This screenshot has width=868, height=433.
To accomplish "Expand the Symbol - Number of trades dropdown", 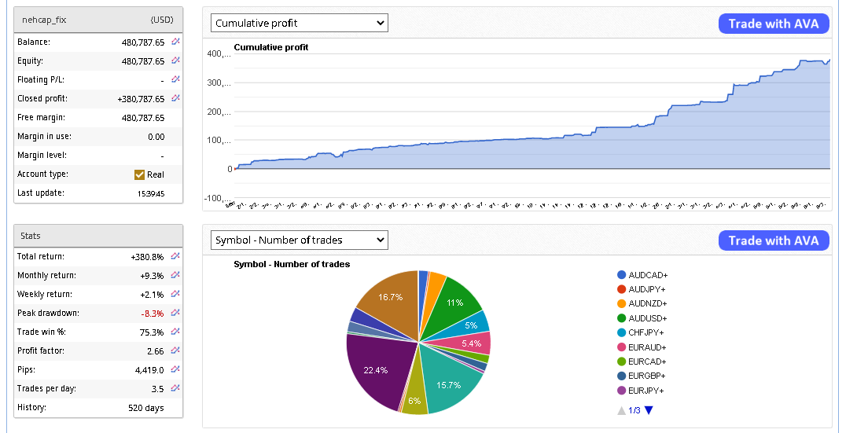I will [300, 240].
